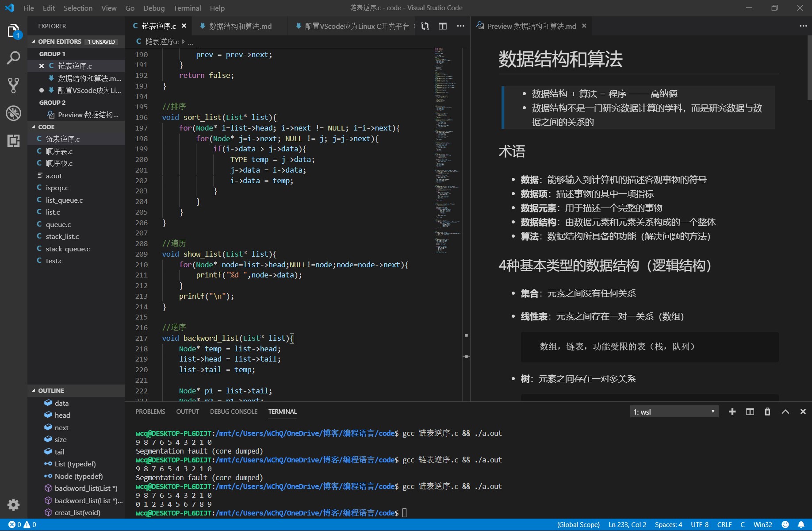
Task: Expand breadcrumb ellipsis after 链表逆序.c
Action: click(x=190, y=42)
